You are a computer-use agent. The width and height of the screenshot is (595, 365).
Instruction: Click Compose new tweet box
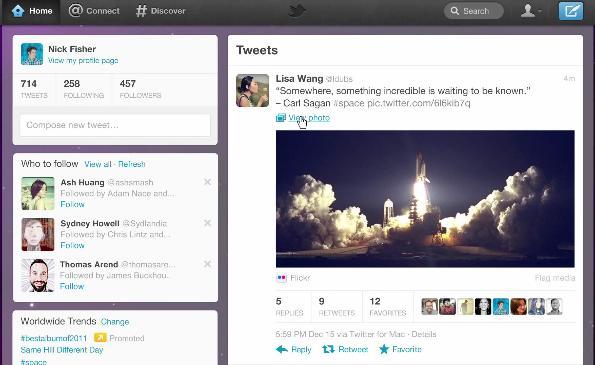(115, 125)
